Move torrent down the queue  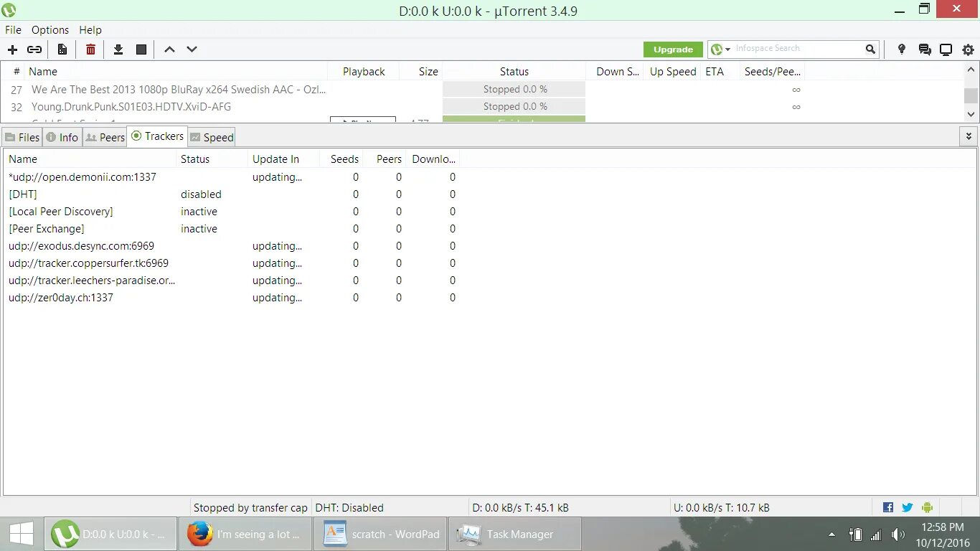click(x=192, y=50)
